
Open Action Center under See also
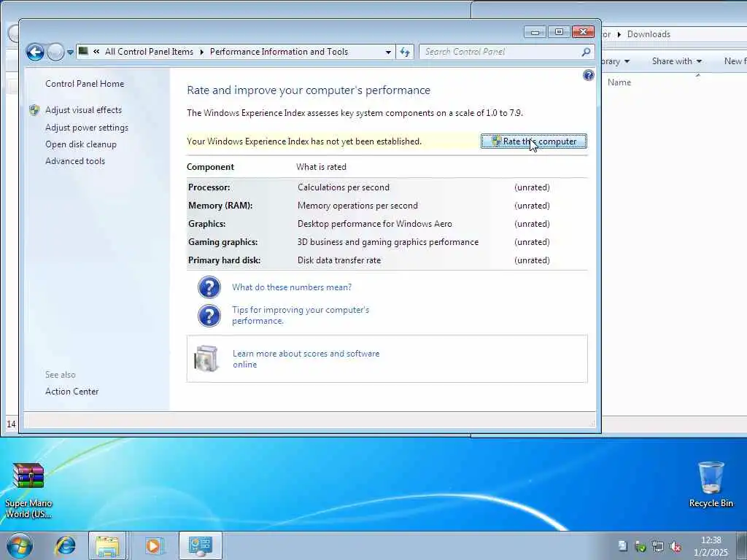point(71,392)
